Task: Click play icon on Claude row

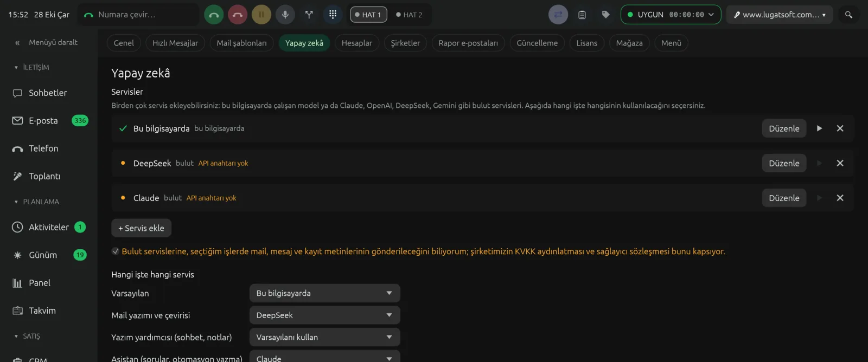Action: (819, 198)
